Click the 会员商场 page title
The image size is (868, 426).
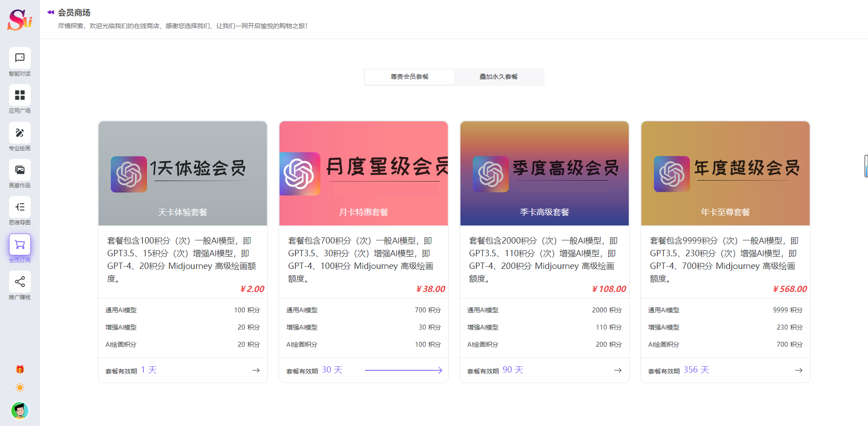pyautogui.click(x=74, y=13)
